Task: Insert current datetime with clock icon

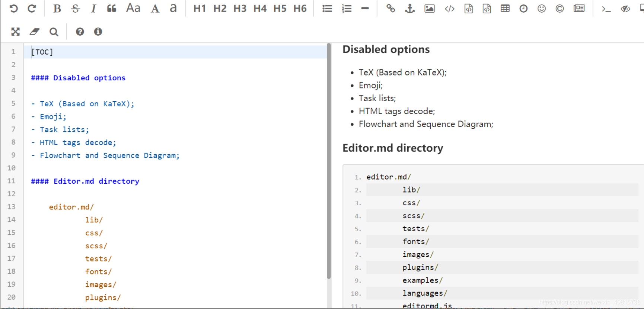Action: tap(523, 8)
